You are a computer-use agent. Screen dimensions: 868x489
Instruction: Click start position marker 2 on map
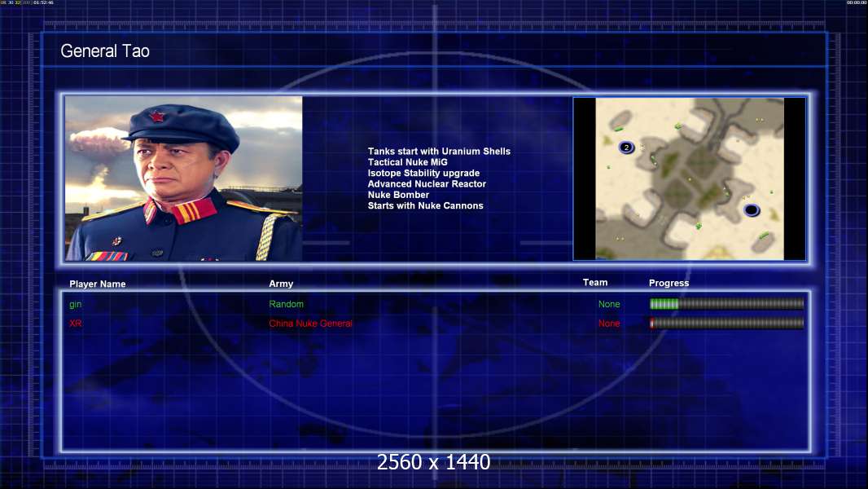click(626, 148)
